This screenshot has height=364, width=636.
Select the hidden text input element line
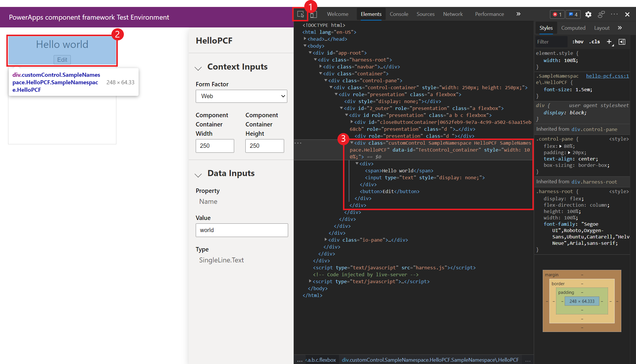point(425,178)
